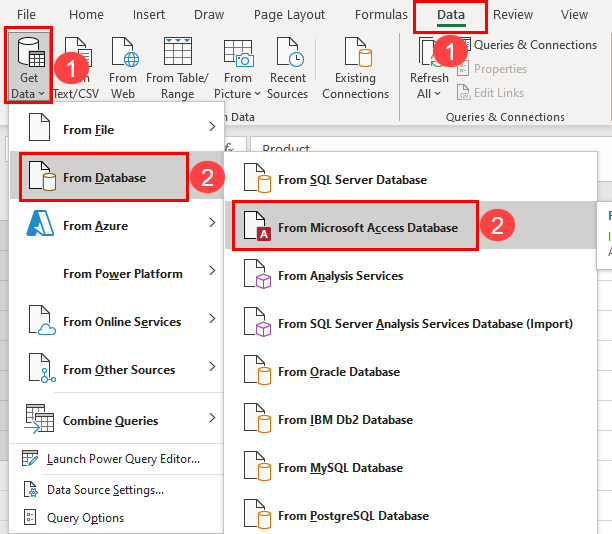
Task: Click the Existing Connections icon
Action: [x=358, y=52]
